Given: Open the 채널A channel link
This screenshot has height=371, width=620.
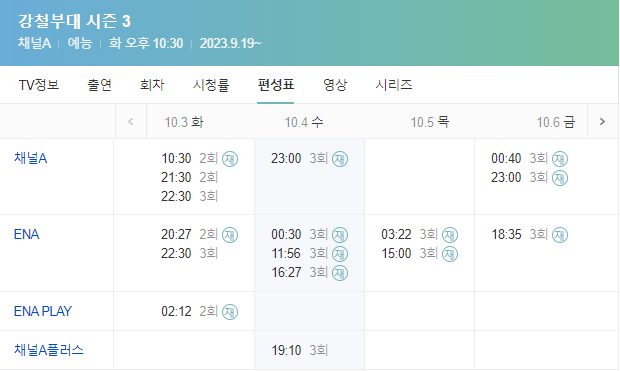Looking at the screenshot, I should point(30,158).
